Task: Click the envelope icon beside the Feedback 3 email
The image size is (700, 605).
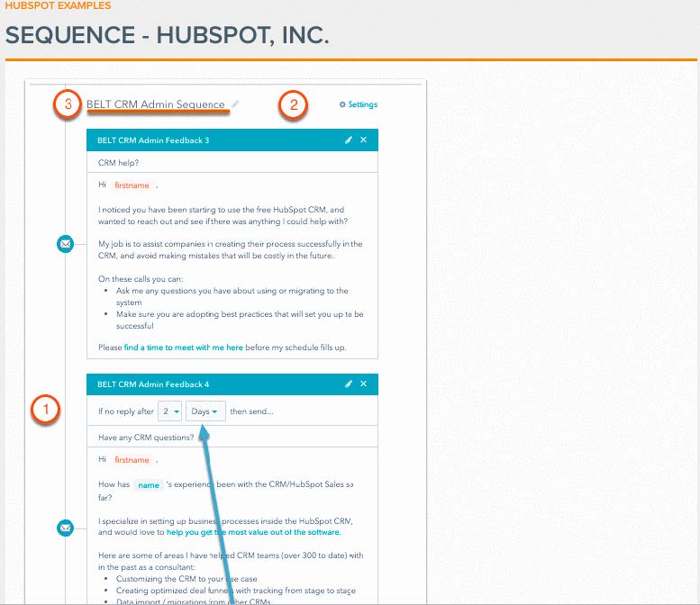Action: 65,244
